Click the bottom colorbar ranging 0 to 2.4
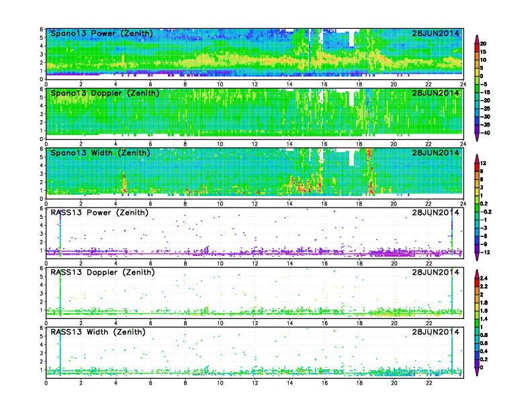 [x=477, y=323]
